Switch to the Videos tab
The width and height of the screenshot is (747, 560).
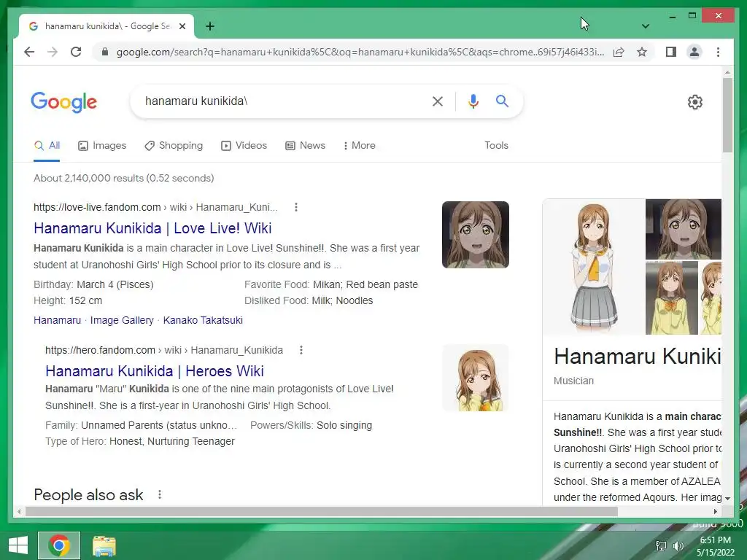coord(244,146)
